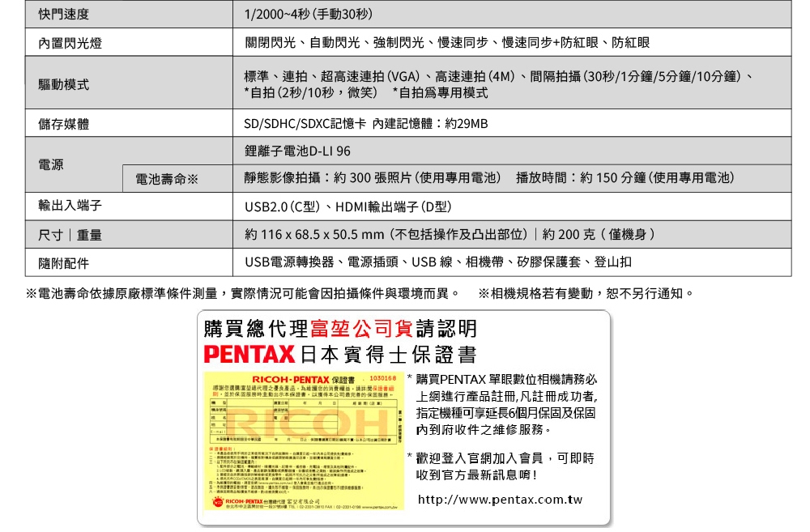The height and width of the screenshot is (532, 810).
Task: Click the 電池壽命※ sub-row label
Action: pyautogui.click(x=167, y=178)
